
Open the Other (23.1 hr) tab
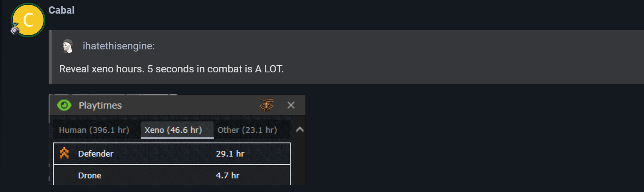pos(247,130)
